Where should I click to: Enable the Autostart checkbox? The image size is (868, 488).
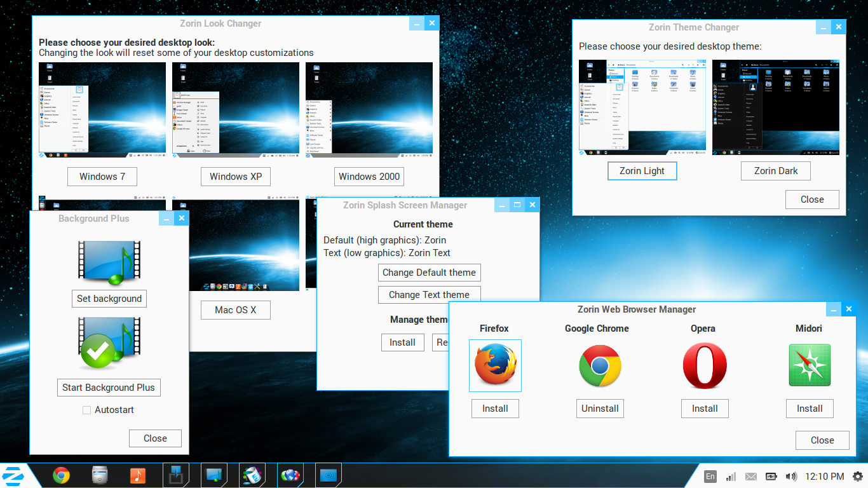[87, 410]
